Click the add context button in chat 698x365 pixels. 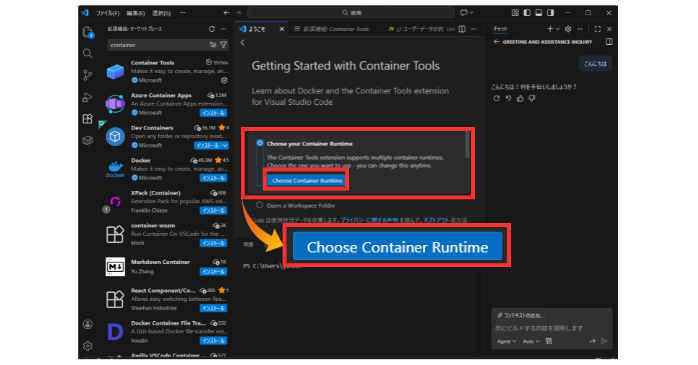click(x=521, y=315)
